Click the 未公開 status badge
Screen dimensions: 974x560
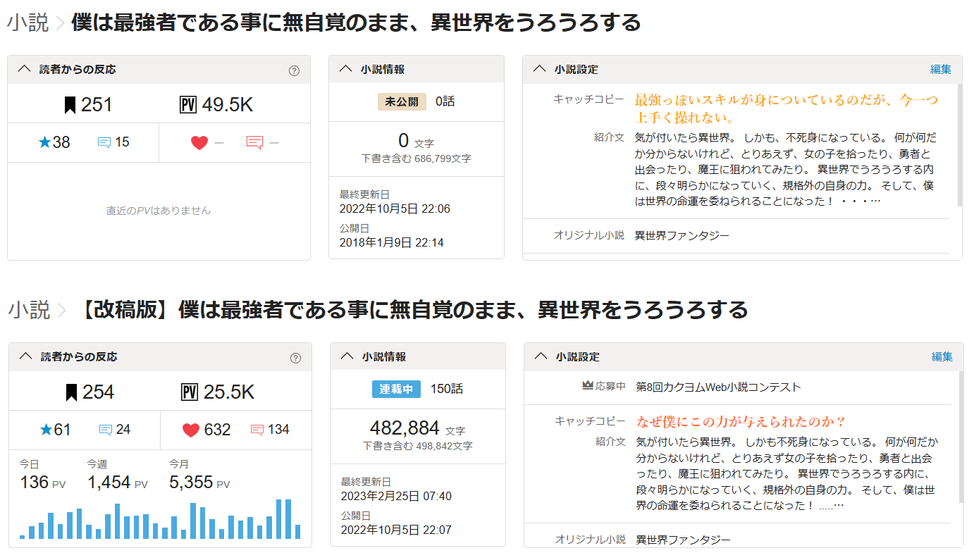[402, 101]
